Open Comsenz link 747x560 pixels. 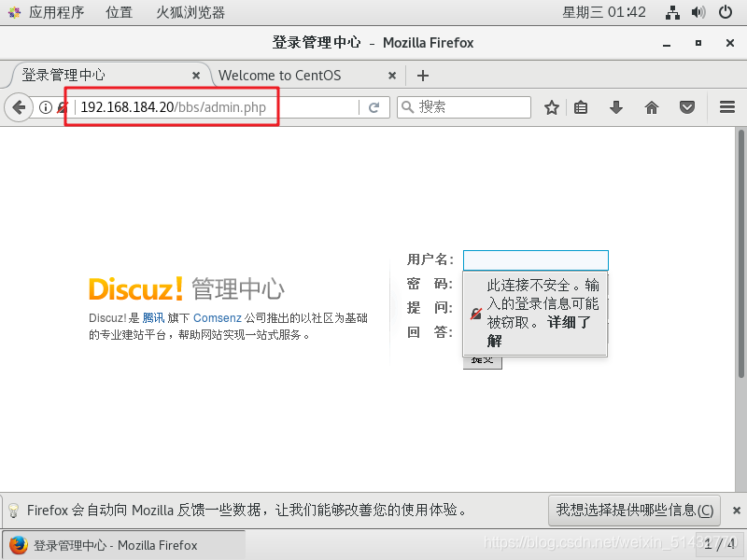pos(218,318)
